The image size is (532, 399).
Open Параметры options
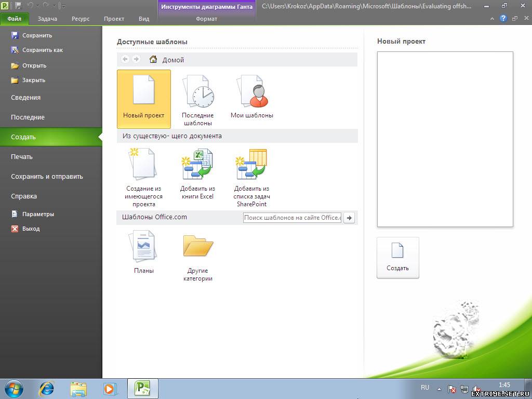click(x=38, y=214)
